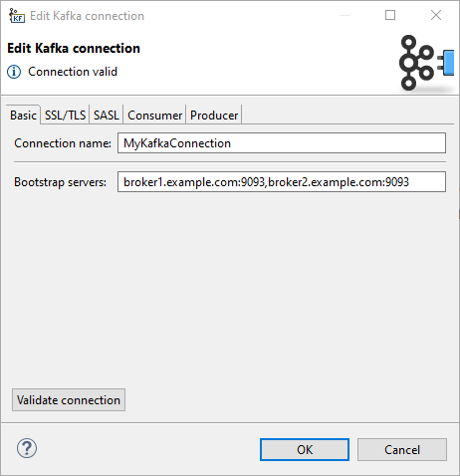Open the SASL tab
Screen dimensions: 460x476
107,116
